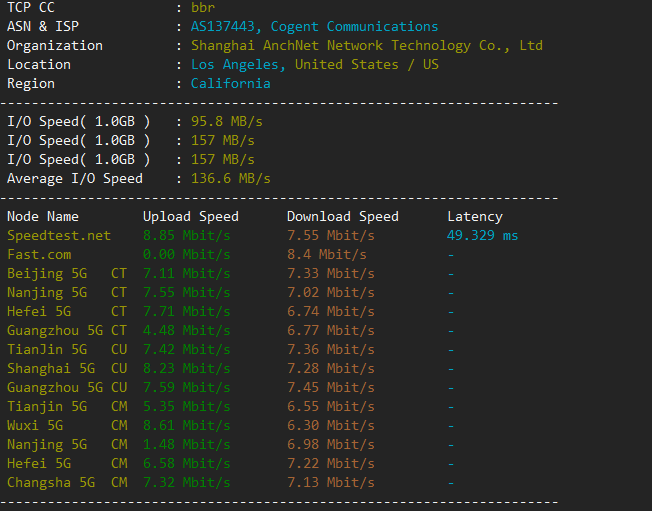Image resolution: width=652 pixels, height=511 pixels.
Task: Click the Download Speed column header
Action: 342,217
